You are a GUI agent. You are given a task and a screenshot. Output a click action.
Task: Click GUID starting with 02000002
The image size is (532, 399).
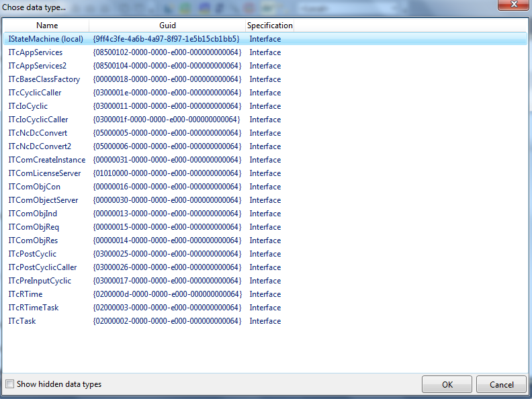[x=167, y=321]
